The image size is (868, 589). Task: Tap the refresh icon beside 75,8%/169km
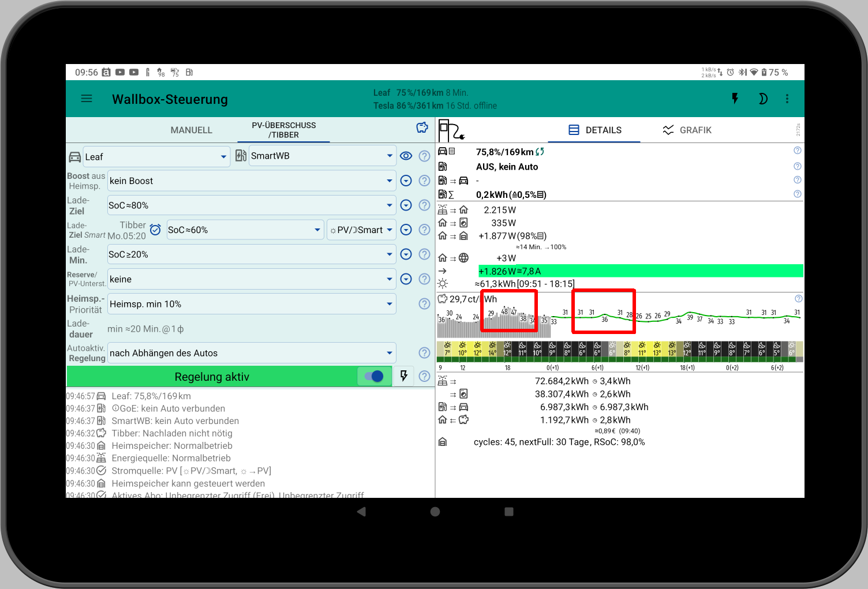pyautogui.click(x=540, y=151)
